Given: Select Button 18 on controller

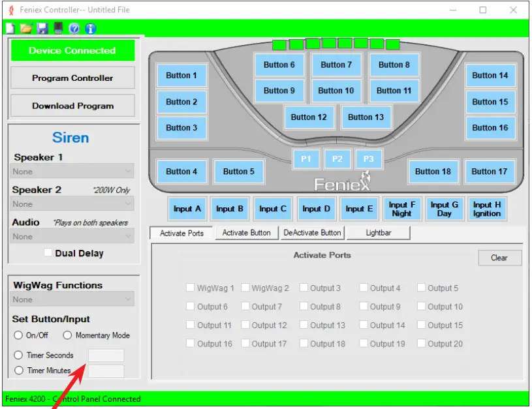Looking at the screenshot, I should pyautogui.click(x=433, y=172).
